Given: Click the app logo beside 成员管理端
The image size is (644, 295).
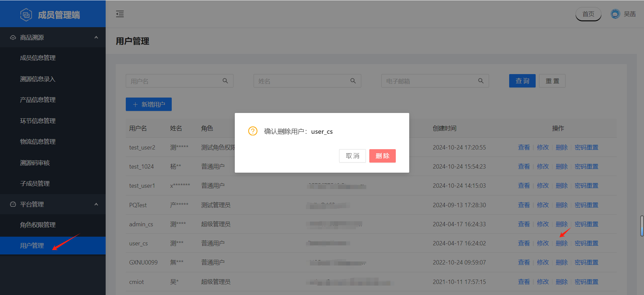Looking at the screenshot, I should [x=26, y=15].
